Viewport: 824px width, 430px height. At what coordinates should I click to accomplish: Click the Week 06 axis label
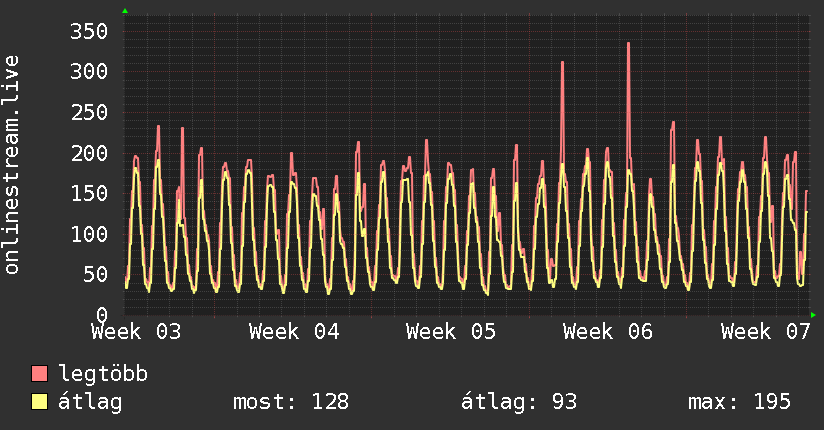(608, 332)
